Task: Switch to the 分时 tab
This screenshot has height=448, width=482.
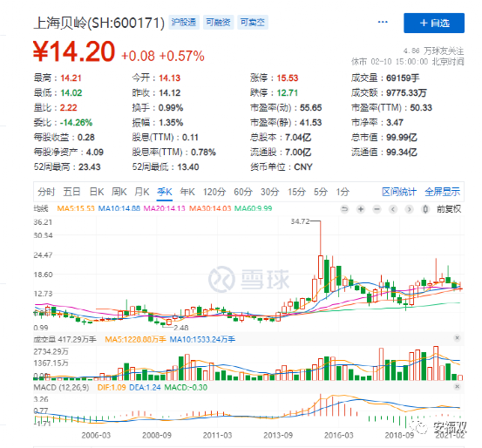Action: (x=46, y=192)
